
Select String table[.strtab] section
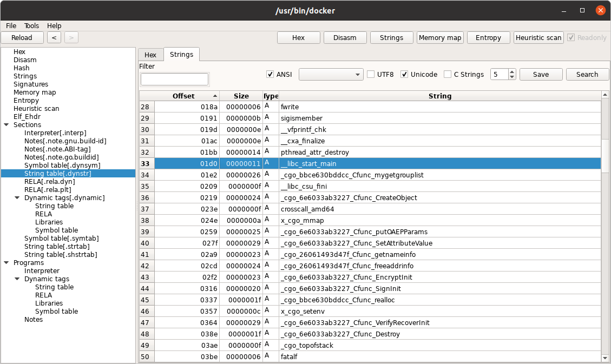click(x=57, y=247)
